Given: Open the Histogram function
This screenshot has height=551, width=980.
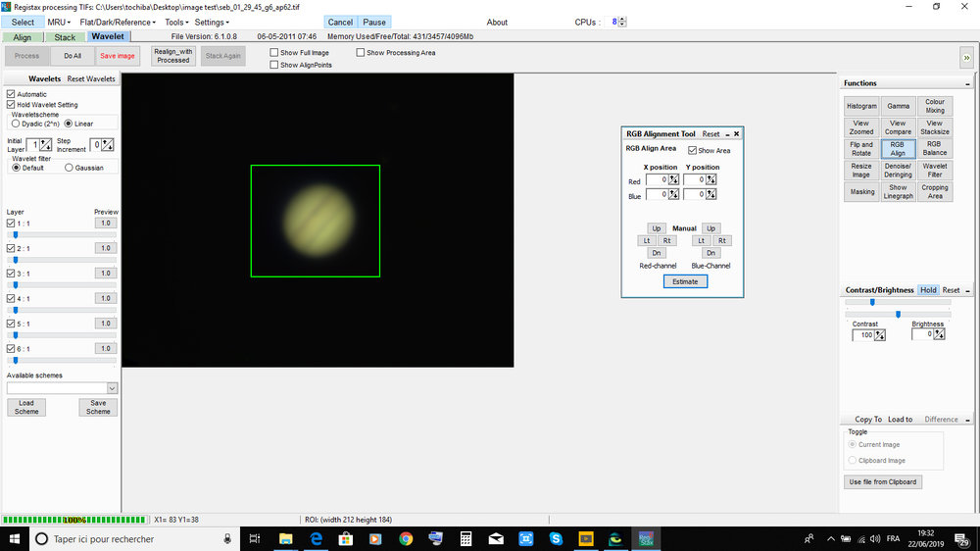Looking at the screenshot, I should (861, 106).
